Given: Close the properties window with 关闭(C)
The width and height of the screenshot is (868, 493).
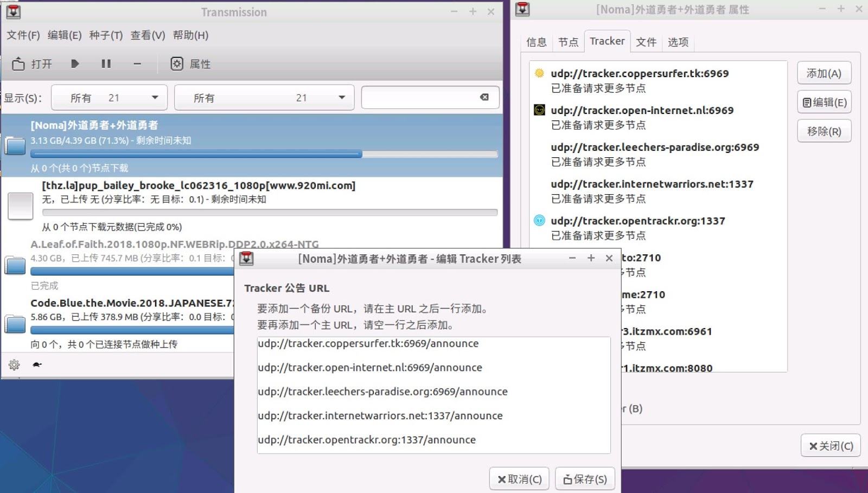Looking at the screenshot, I should click(831, 446).
